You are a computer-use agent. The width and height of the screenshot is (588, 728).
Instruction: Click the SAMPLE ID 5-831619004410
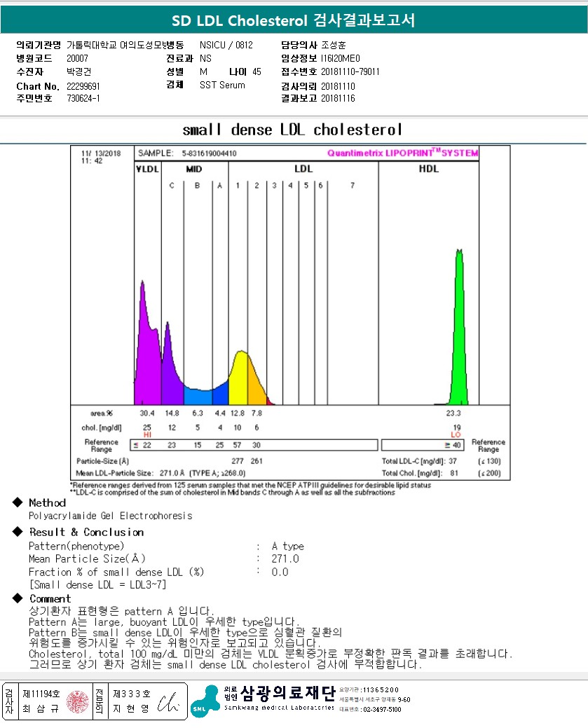[209, 153]
